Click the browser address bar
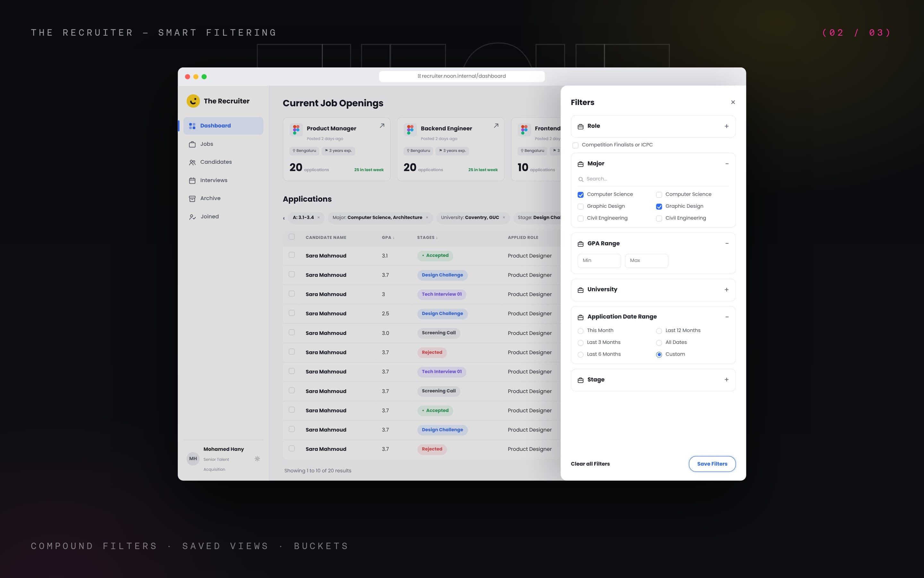924x578 pixels. click(x=462, y=76)
